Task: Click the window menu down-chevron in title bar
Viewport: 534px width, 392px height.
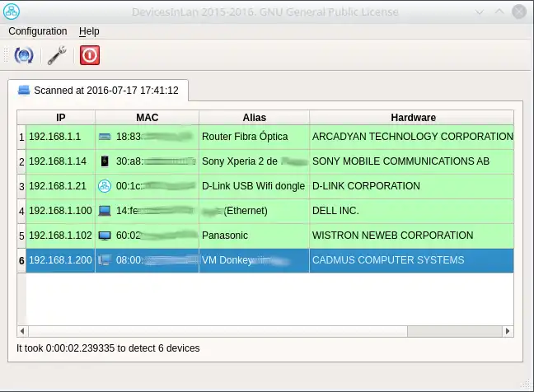Action: [x=480, y=12]
